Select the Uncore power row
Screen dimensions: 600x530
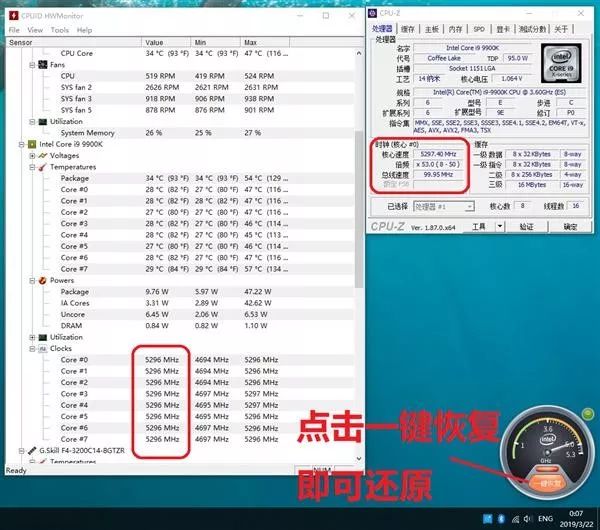coord(180,315)
